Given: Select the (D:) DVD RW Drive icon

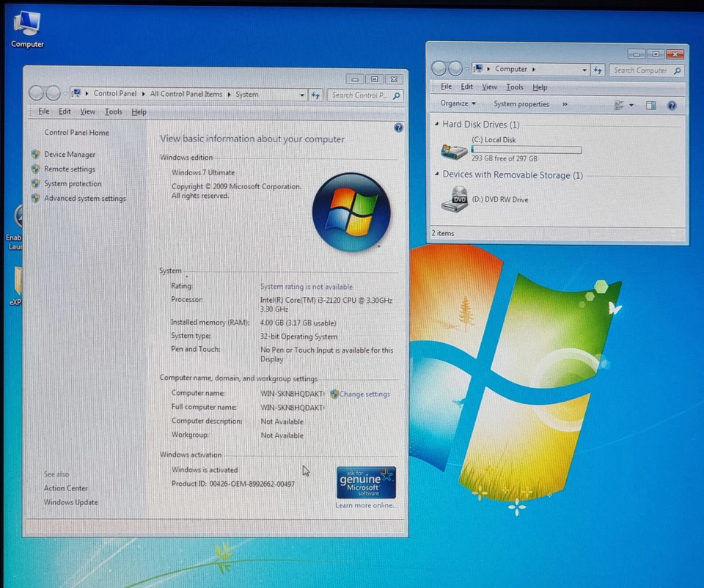Looking at the screenshot, I should (x=455, y=199).
